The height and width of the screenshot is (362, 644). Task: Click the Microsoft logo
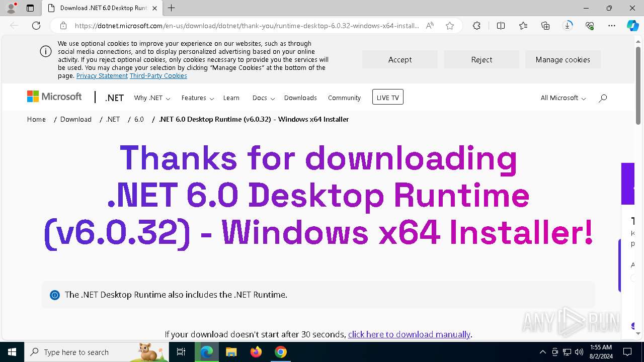tap(54, 97)
